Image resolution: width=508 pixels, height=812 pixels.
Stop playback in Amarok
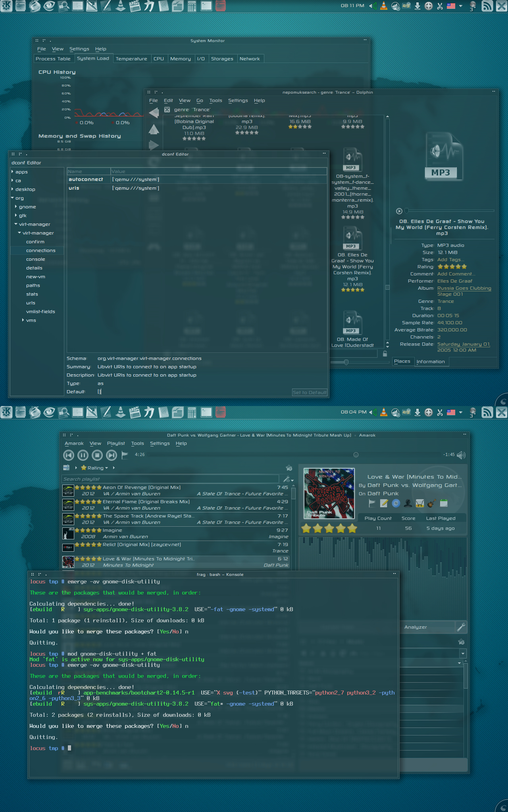[97, 455]
